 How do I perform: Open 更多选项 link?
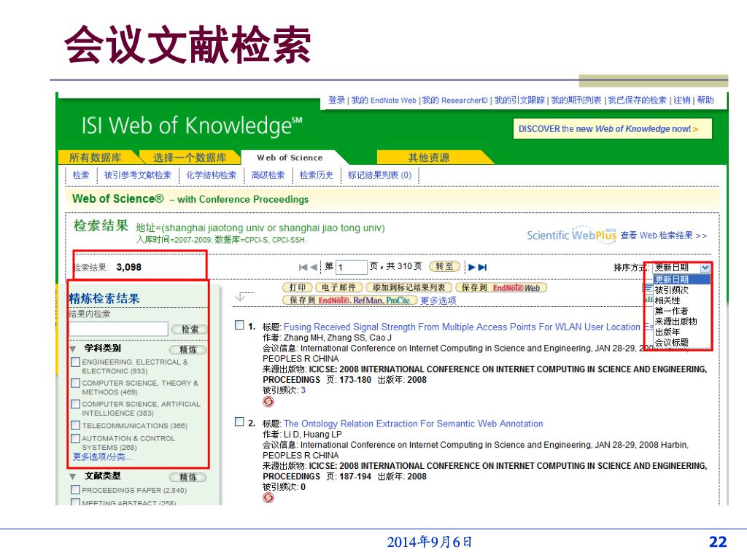point(438,300)
